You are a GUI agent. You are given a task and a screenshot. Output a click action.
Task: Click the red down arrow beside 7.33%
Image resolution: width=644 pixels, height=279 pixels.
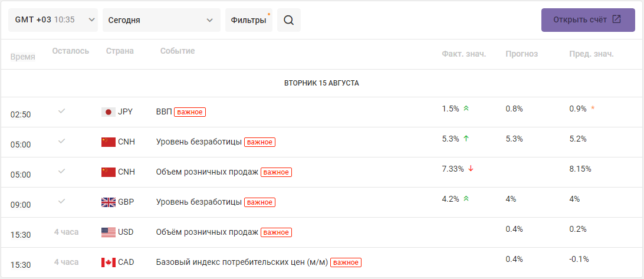[x=471, y=169]
